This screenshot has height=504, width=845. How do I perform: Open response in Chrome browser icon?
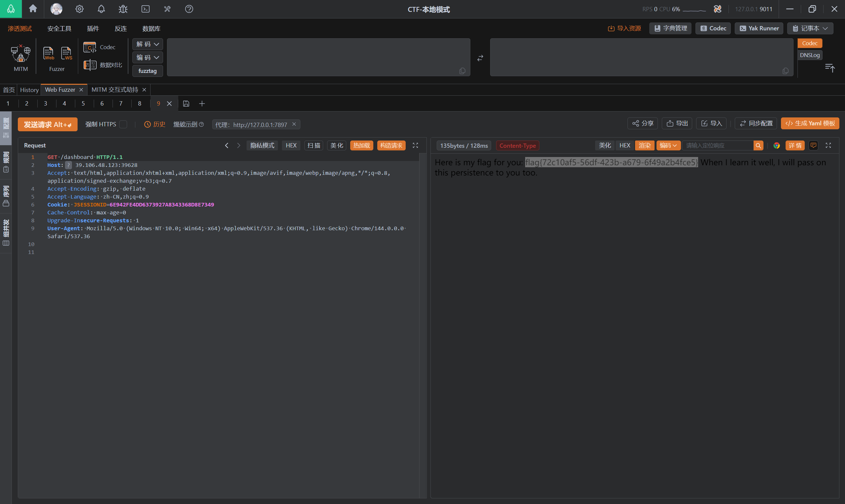tap(776, 146)
